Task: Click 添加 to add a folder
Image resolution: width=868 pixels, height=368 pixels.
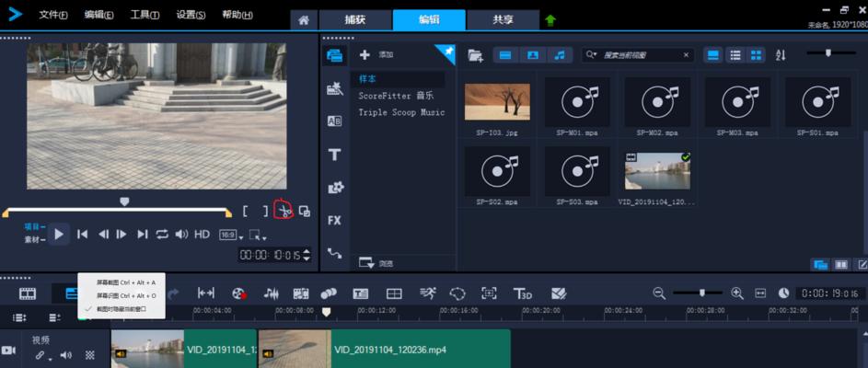Action: (376, 55)
